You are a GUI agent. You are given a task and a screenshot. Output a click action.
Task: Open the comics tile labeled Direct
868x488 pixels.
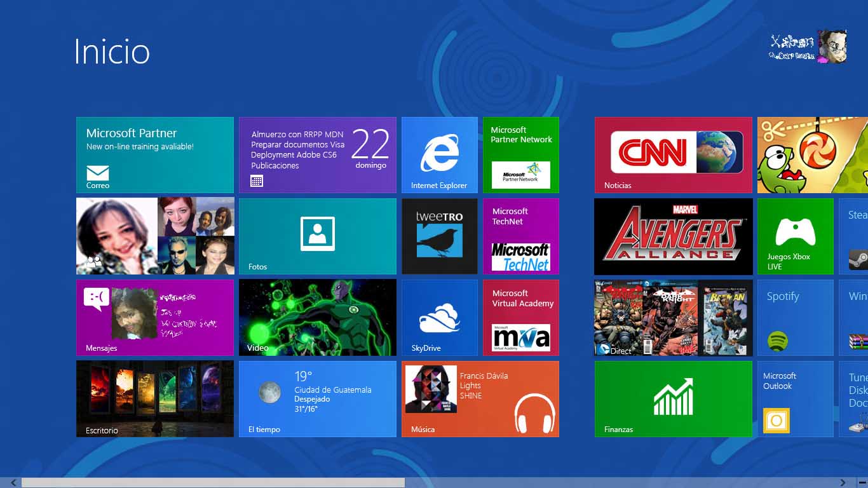coord(674,318)
